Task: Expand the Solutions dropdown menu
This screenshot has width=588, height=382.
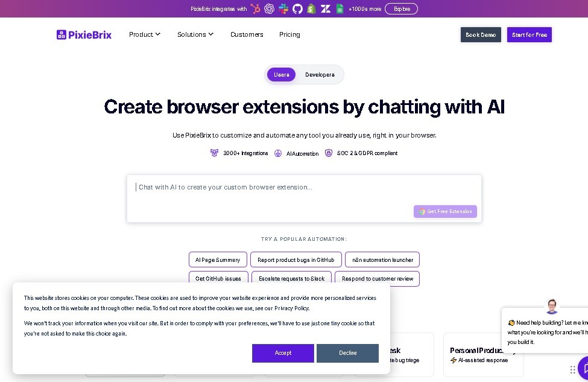Action: pyautogui.click(x=195, y=34)
